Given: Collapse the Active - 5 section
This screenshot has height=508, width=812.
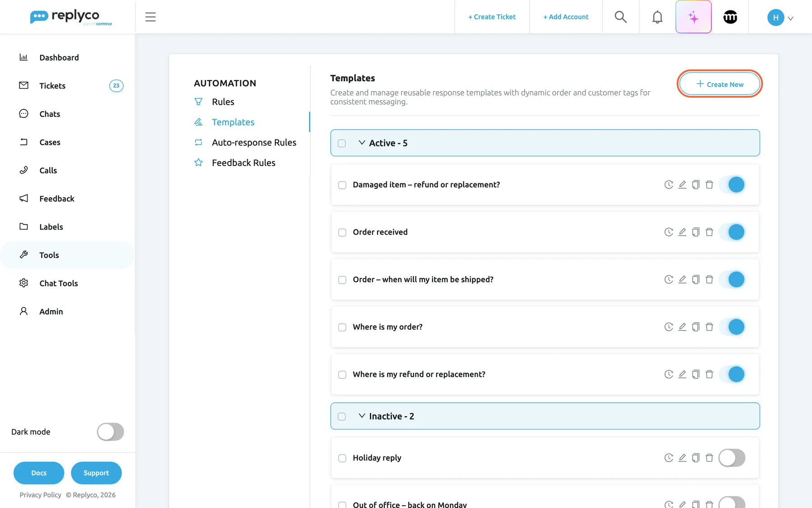Looking at the screenshot, I should click(362, 143).
